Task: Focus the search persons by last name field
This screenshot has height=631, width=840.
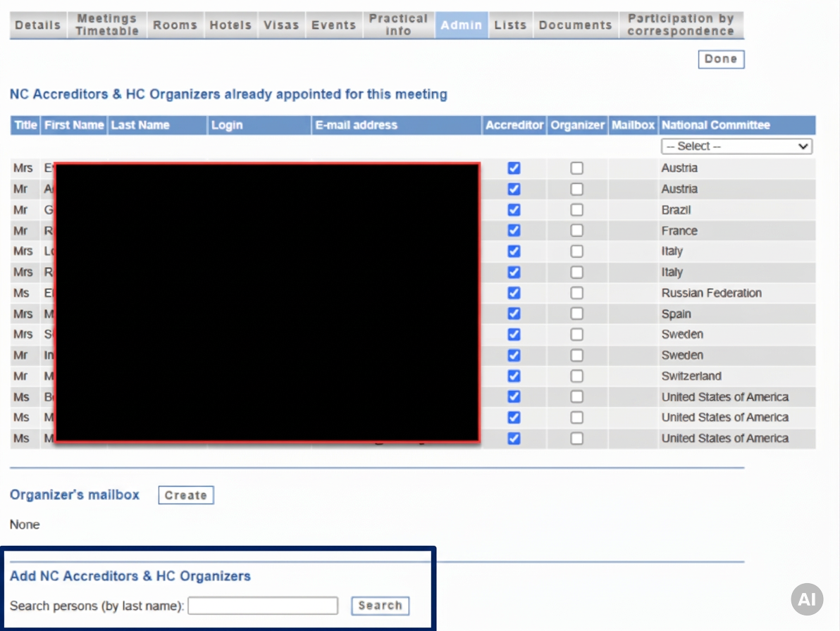Action: pos(263,606)
